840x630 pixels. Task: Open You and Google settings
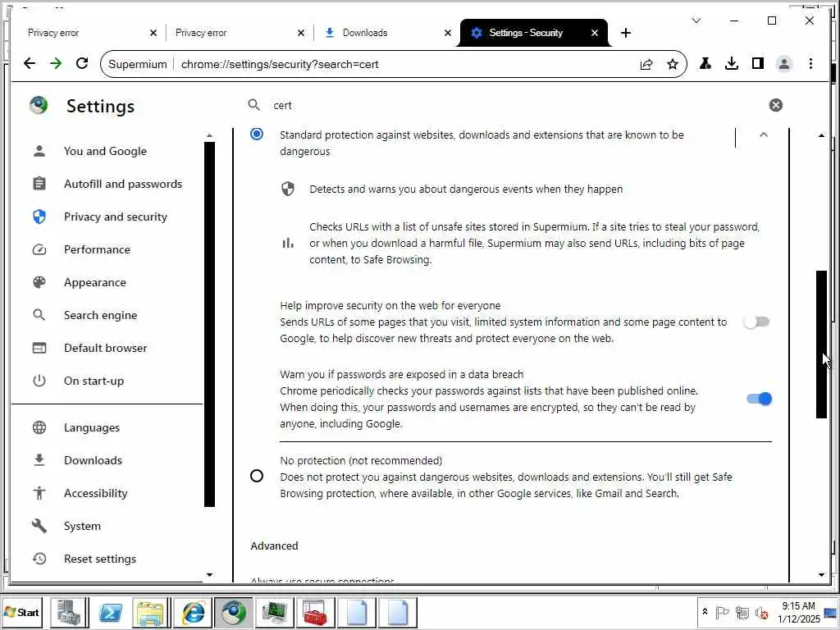pyautogui.click(x=105, y=151)
